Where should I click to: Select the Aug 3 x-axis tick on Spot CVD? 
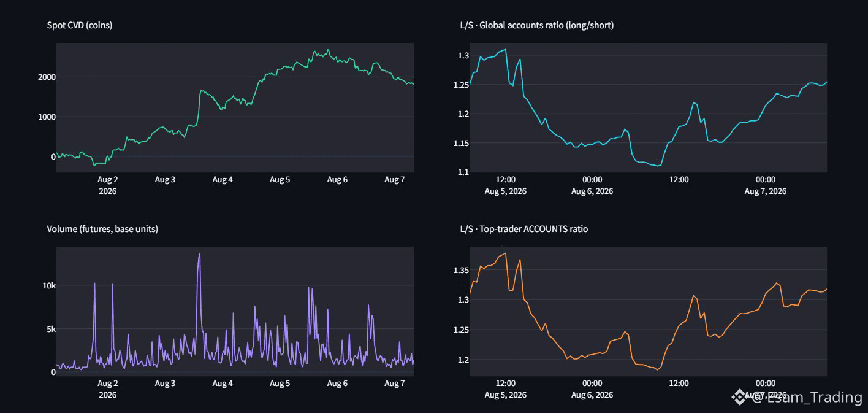coord(165,180)
